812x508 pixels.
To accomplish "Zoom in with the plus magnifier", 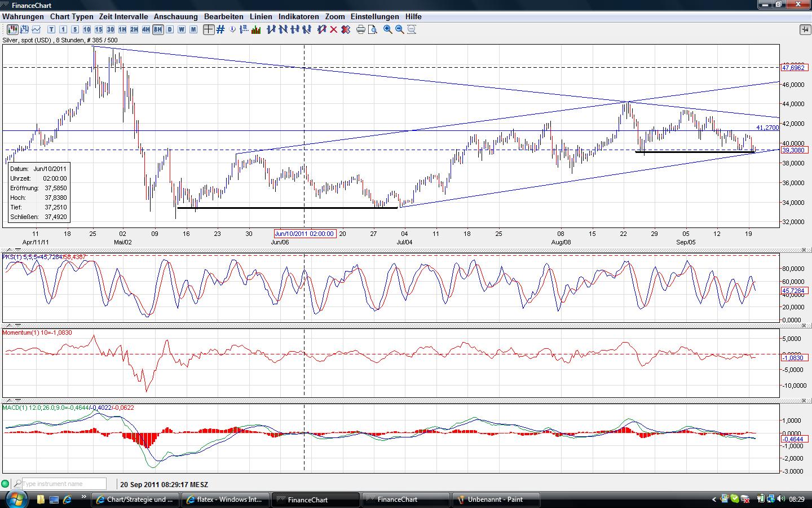I will coord(388,29).
